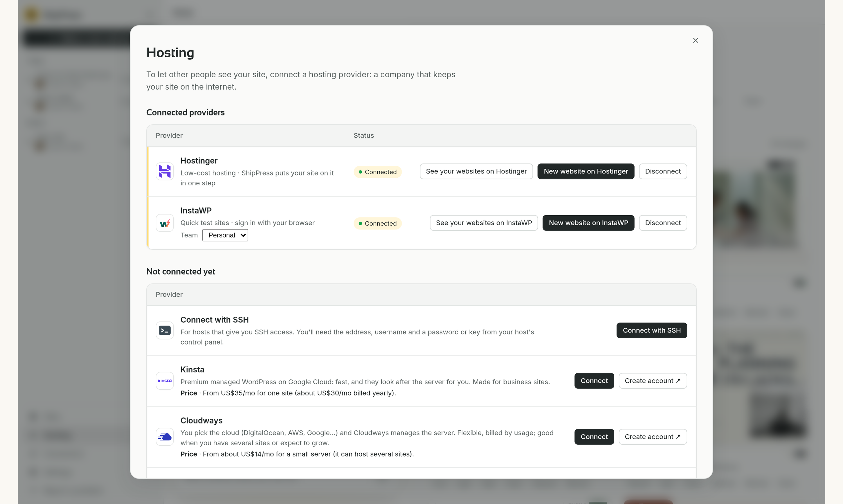The image size is (843, 504).
Task: Click the InstaWP logo icon
Action: click(x=165, y=223)
